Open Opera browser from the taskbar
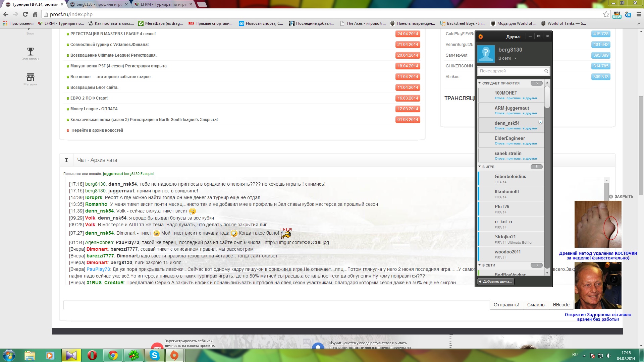 point(92,355)
